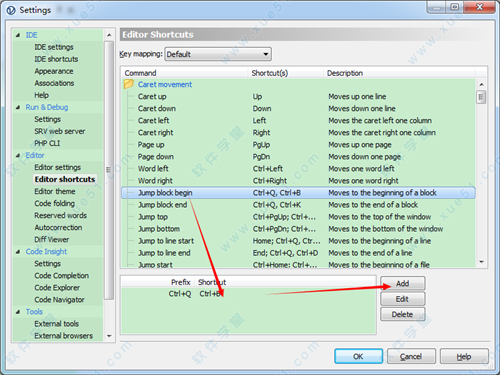The height and width of the screenshot is (375, 500).
Task: Open IDE shortcuts page
Action: click(56, 59)
